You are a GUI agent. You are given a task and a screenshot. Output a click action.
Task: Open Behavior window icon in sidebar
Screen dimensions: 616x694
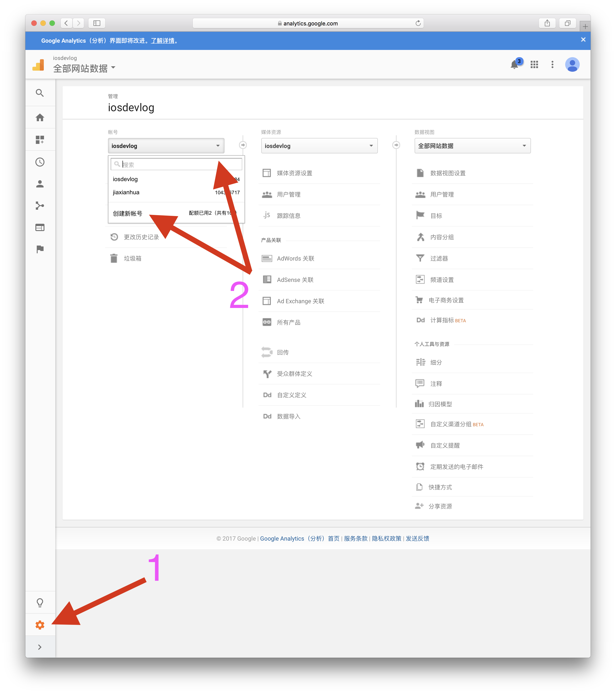(40, 227)
